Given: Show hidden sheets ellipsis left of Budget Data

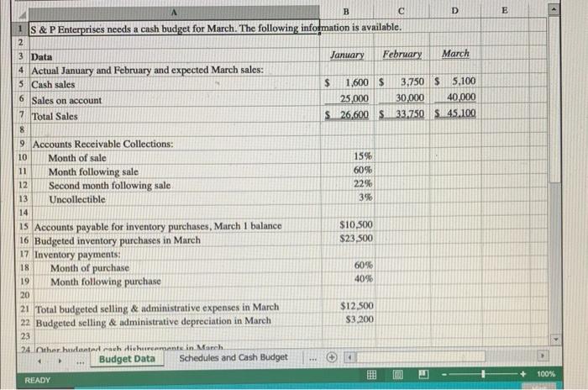Looking at the screenshot, I should point(80,362).
